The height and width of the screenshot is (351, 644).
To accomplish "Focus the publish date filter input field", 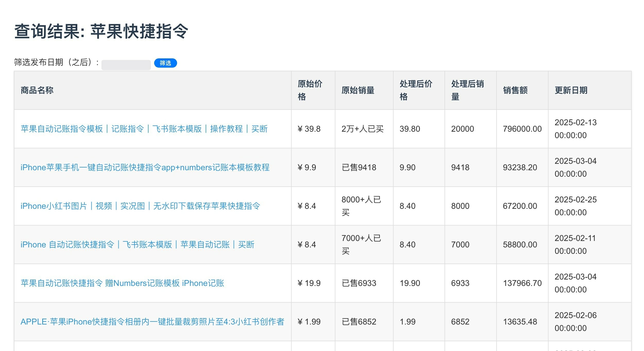I will 126,65.
